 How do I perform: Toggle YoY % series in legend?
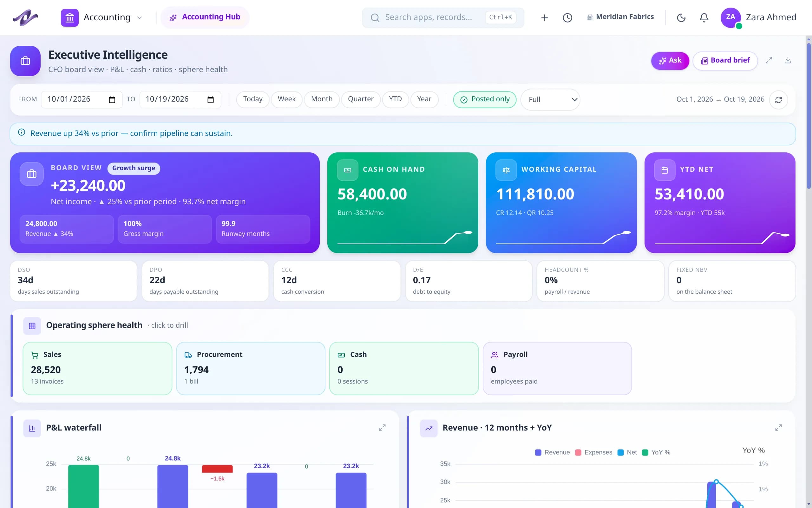tap(656, 452)
